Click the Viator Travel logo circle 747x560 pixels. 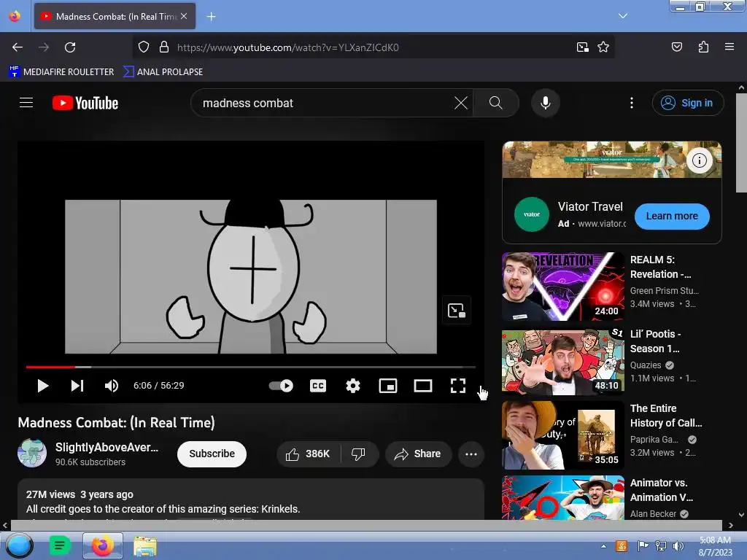click(x=532, y=214)
